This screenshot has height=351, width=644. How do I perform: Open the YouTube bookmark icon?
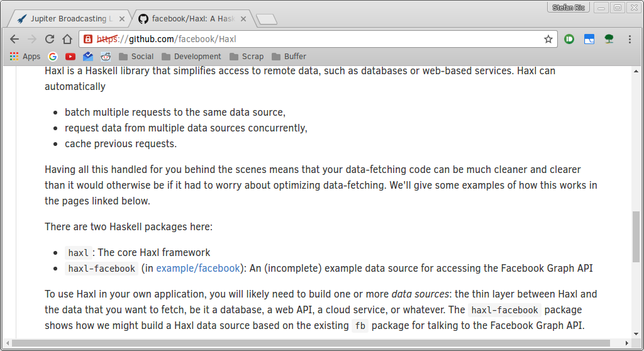point(70,57)
